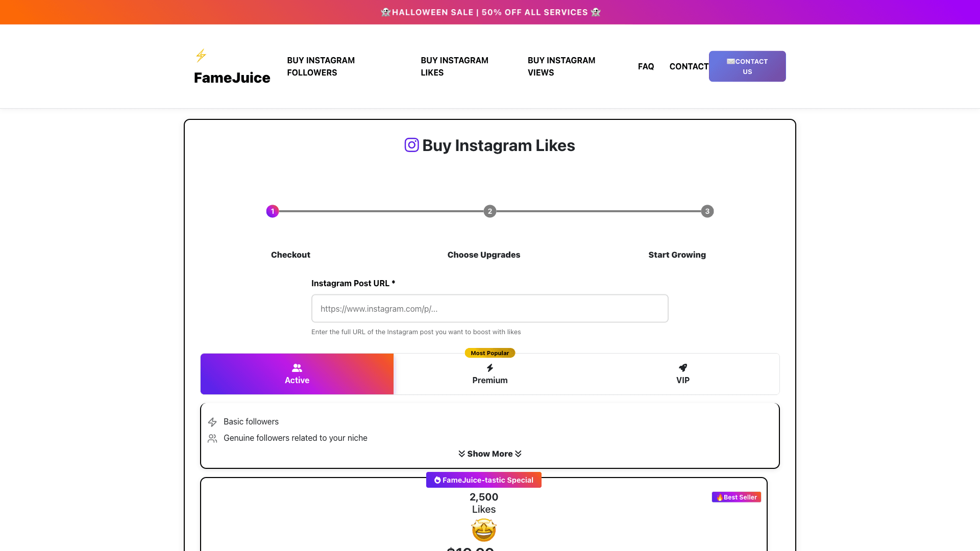Image resolution: width=980 pixels, height=551 pixels.
Task: Click the rocket icon above VIP
Action: pos(683,367)
